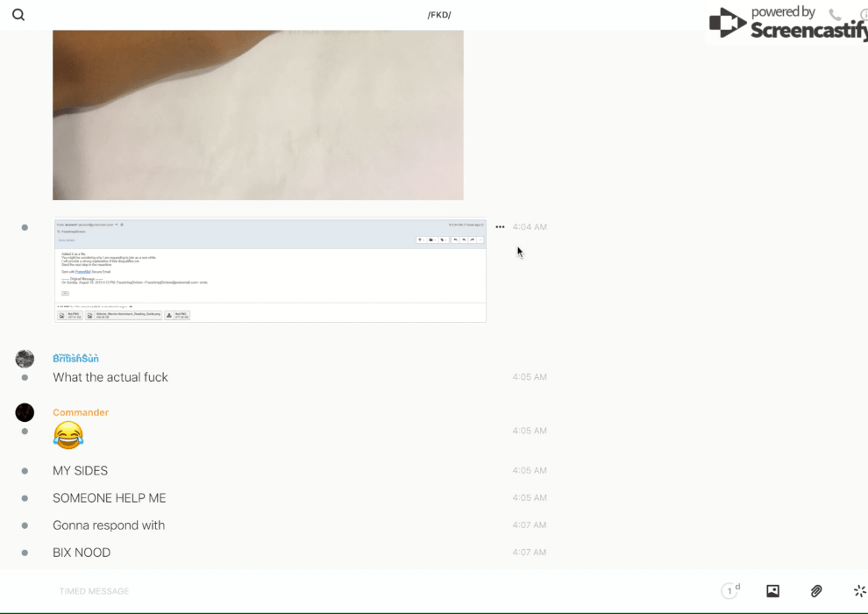Open the large photo at the top
Image resolution: width=868 pixels, height=614 pixels.
click(258, 115)
